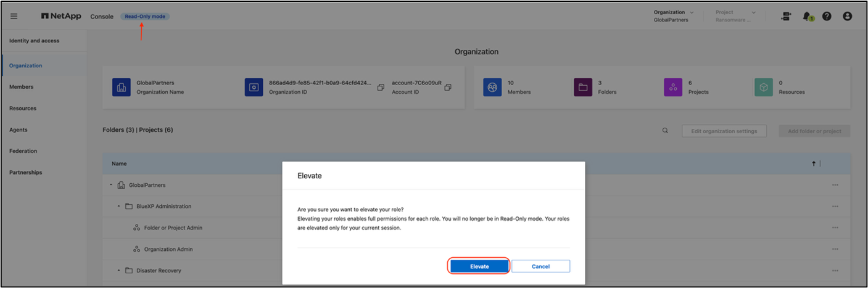
Task: Collapse the GlobalPartners tree node
Action: 112,185
